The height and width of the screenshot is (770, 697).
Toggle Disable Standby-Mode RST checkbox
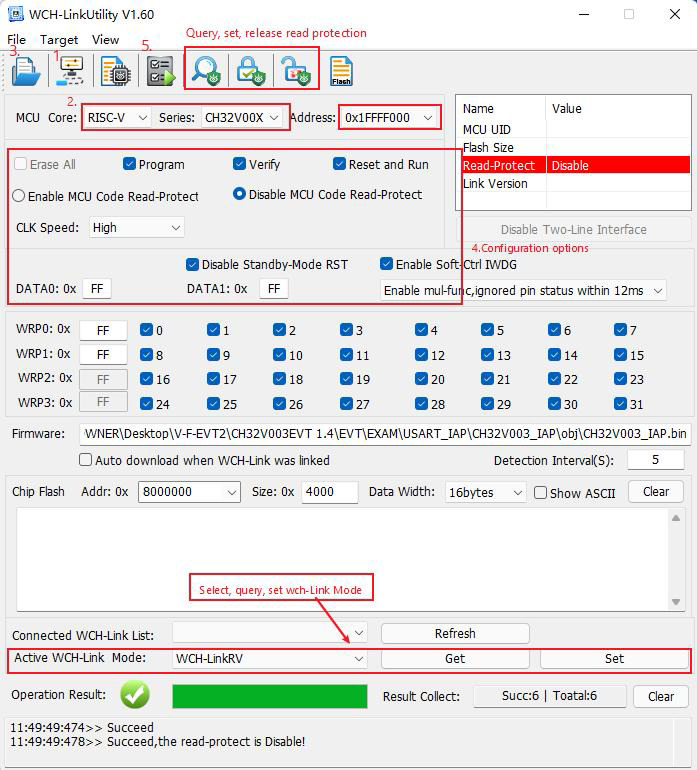[193, 265]
